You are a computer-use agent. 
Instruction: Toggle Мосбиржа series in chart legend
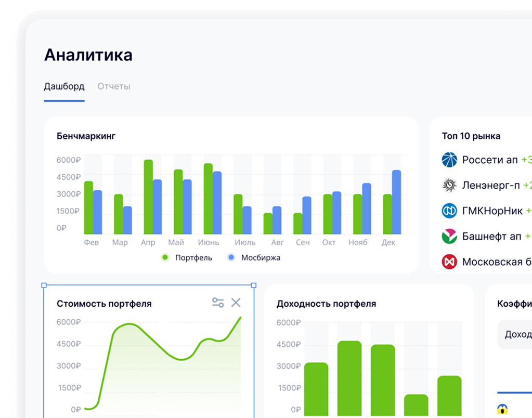click(254, 257)
